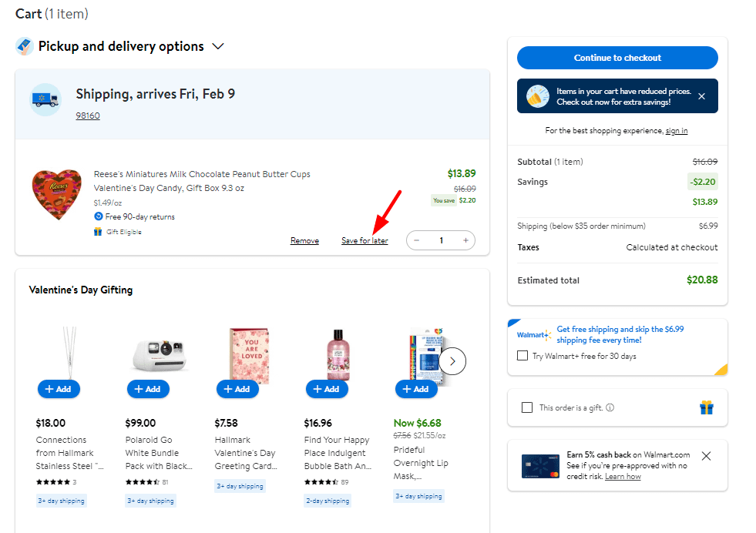
Task: Add the Polaroid Go White Bundle to cart
Action: coord(148,389)
